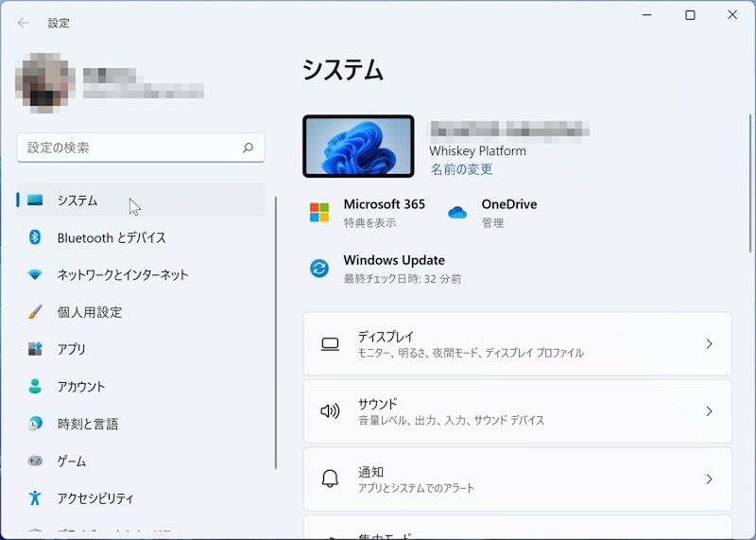
Task: Select システム in the left navigation
Action: (x=77, y=200)
